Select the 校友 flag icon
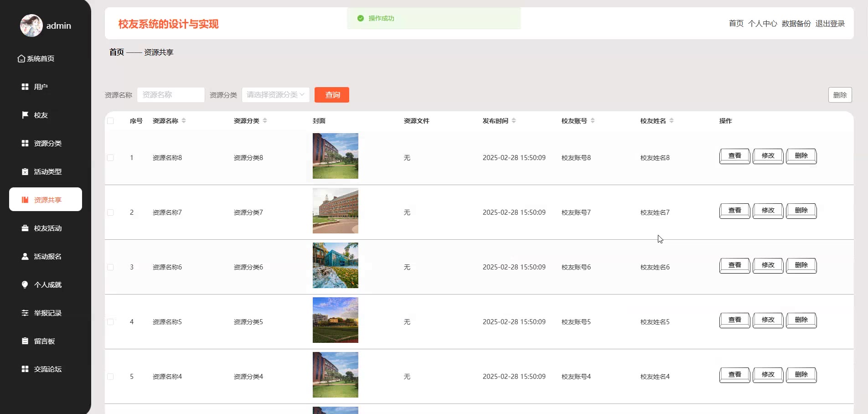868x414 pixels. click(x=25, y=115)
